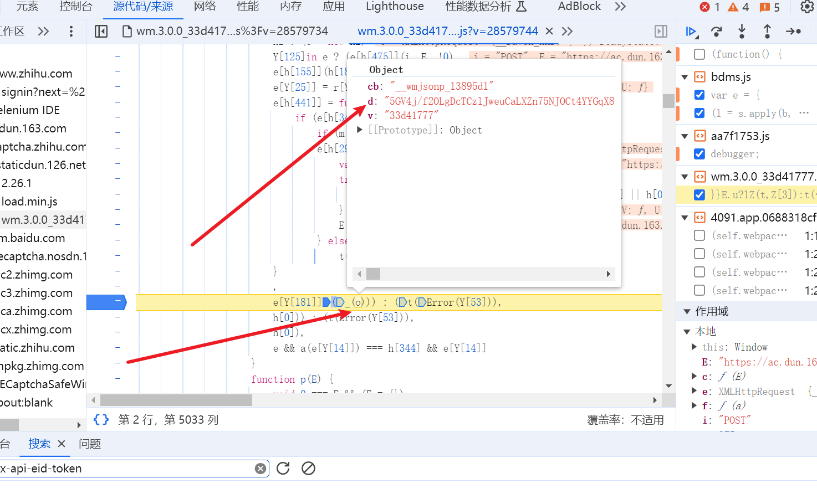Uncheck the var e = { breakpoint
The image size is (817, 504).
699,95
